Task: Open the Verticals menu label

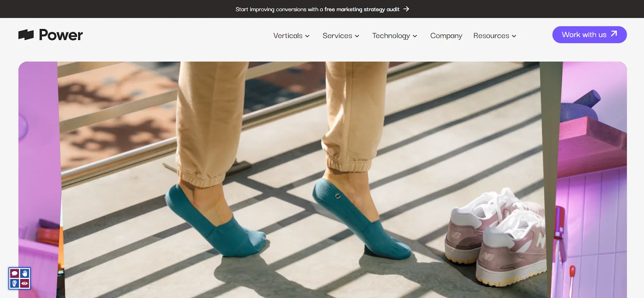Action: (288, 36)
